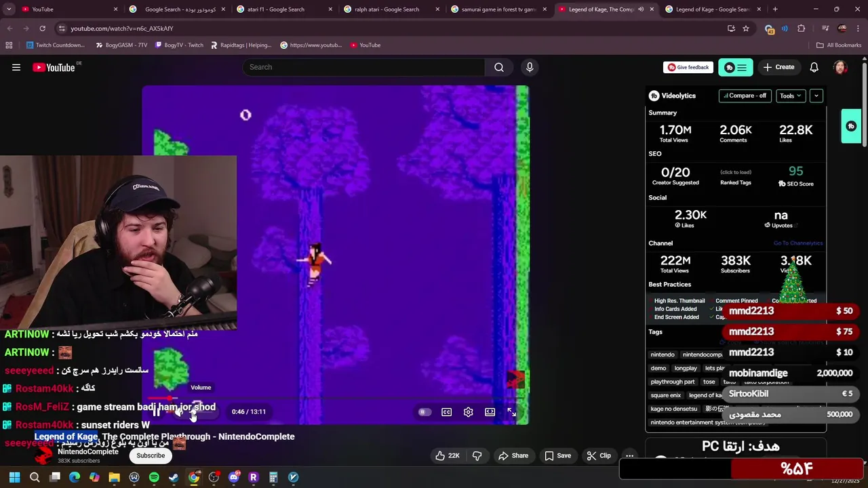Open the YouTube account avatar menu
Screen dimensions: 868x488
(x=840, y=67)
